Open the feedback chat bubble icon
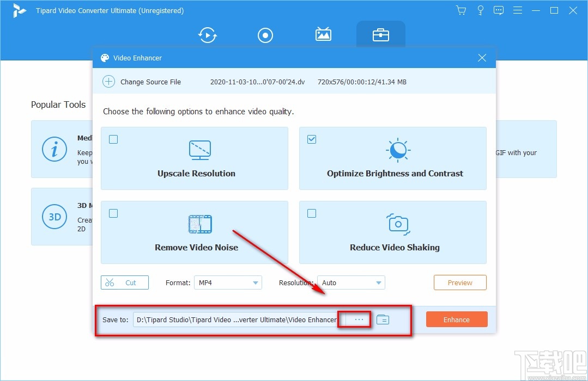Viewport: 588px width, 381px height. tap(499, 10)
